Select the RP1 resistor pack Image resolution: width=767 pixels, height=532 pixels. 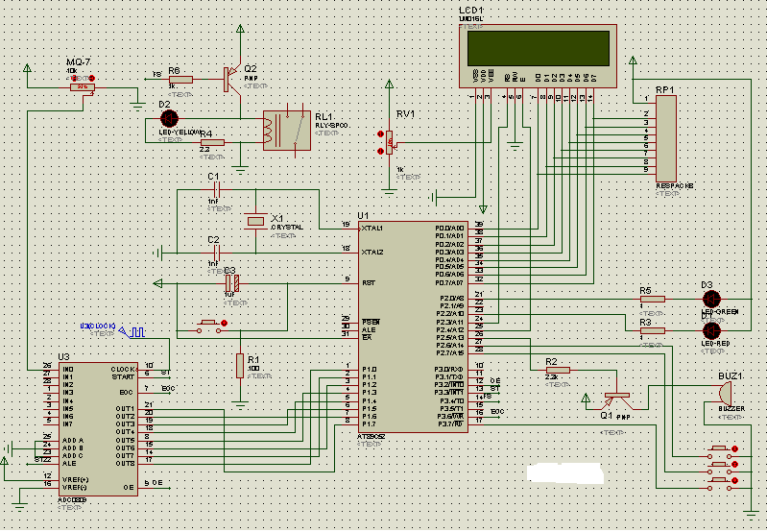pos(666,139)
